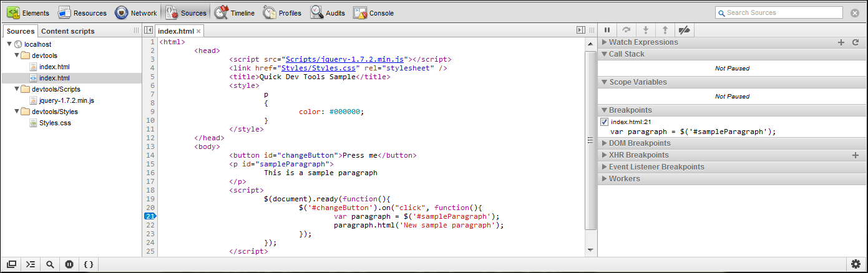Screen dimensions: 868x273
Task: Open the Console panel
Action: 374,12
